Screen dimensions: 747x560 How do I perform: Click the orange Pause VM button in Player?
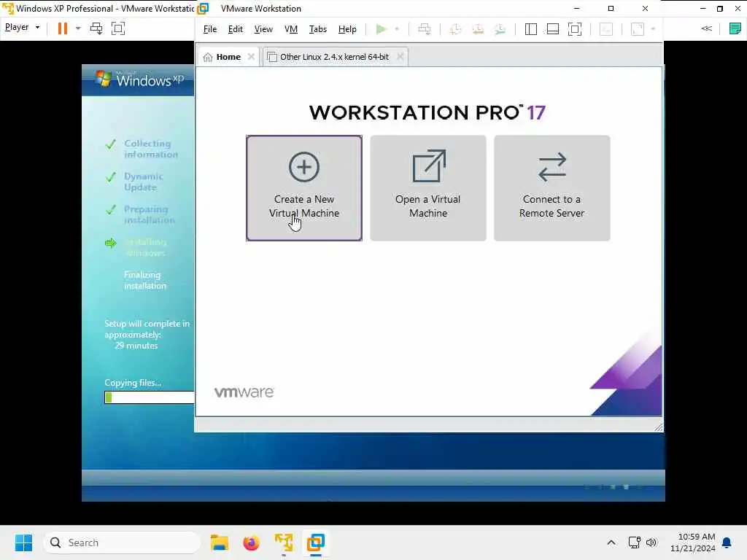[63, 28]
